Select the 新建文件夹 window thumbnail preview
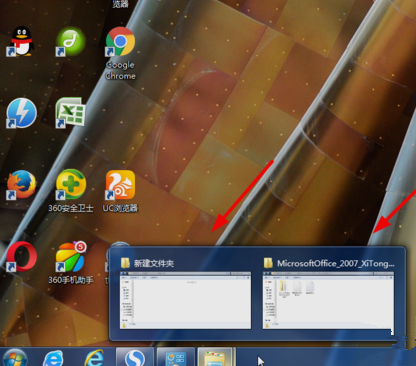416x366 pixels. click(x=185, y=300)
